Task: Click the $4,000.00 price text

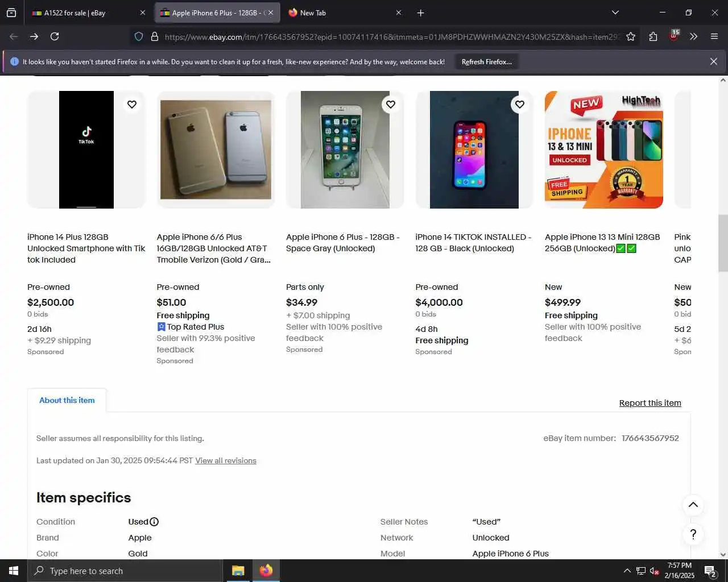Action: tap(439, 302)
